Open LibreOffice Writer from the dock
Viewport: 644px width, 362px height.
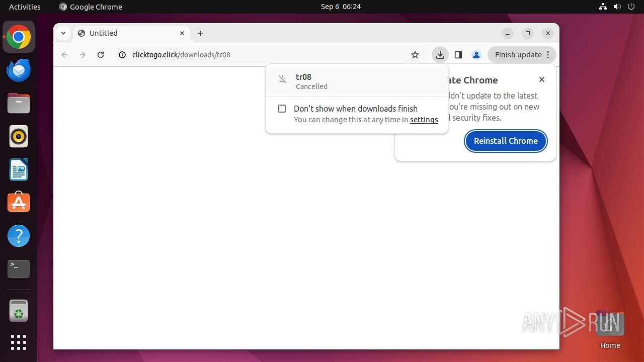pyautogui.click(x=19, y=169)
